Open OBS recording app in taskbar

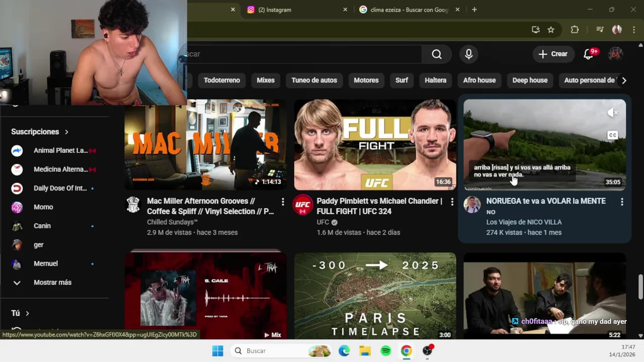coord(428,351)
